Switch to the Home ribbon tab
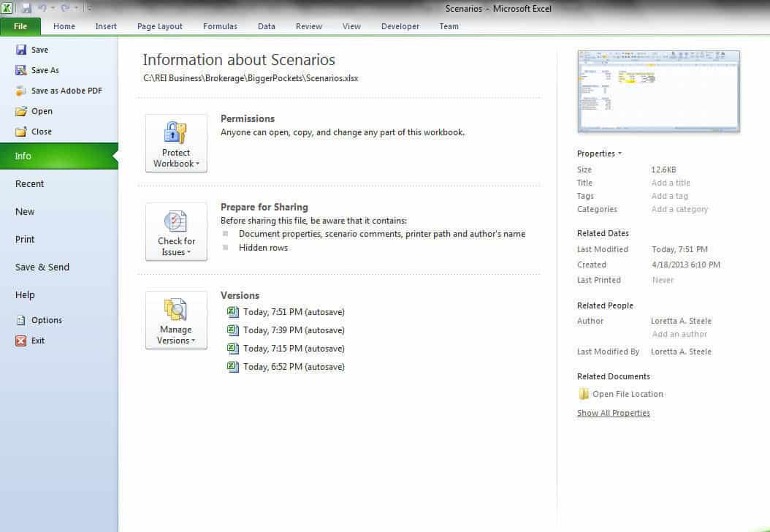 click(64, 26)
